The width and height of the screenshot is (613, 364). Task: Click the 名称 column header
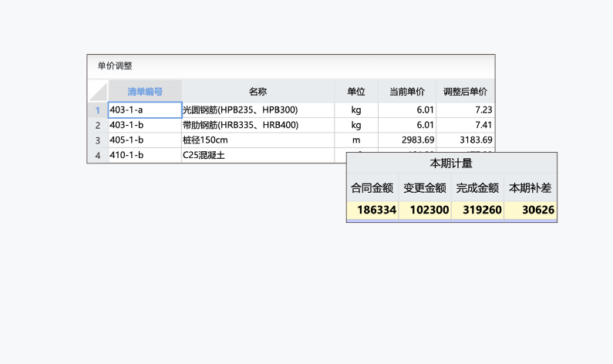pyautogui.click(x=258, y=91)
